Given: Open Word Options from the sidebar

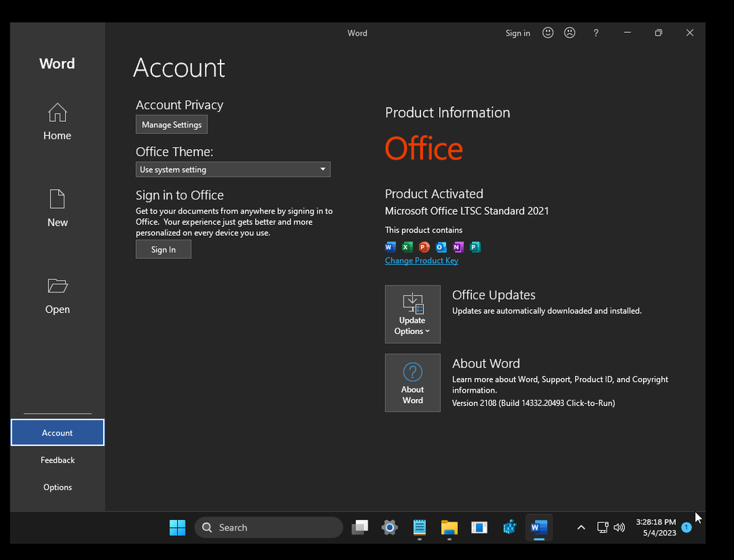Looking at the screenshot, I should (57, 487).
